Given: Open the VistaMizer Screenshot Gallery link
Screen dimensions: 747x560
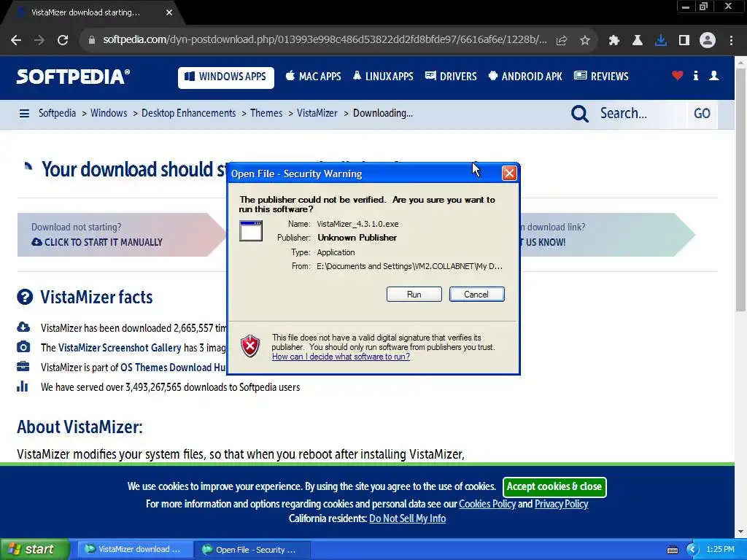Looking at the screenshot, I should (120, 348).
